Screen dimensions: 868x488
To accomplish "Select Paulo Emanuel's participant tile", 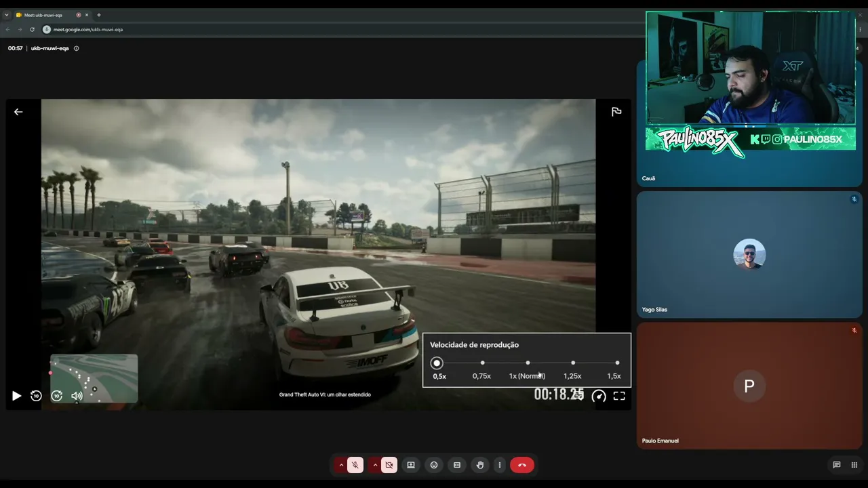I will tap(749, 385).
